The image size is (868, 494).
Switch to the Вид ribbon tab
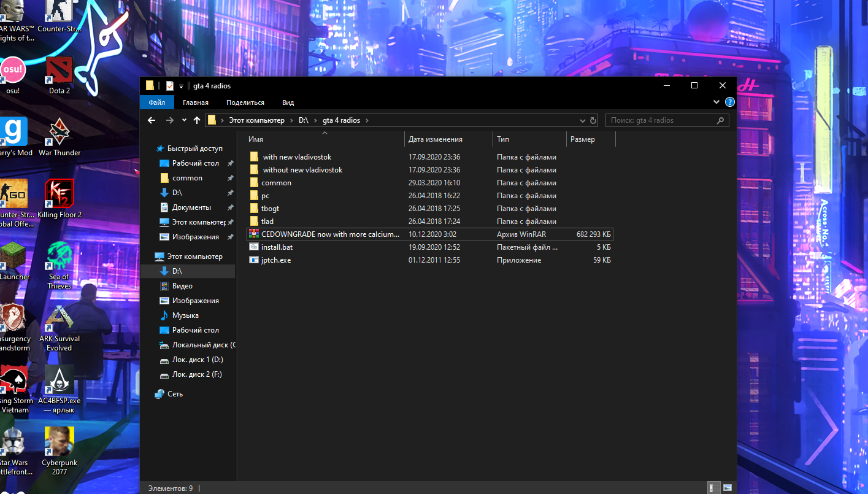click(288, 102)
